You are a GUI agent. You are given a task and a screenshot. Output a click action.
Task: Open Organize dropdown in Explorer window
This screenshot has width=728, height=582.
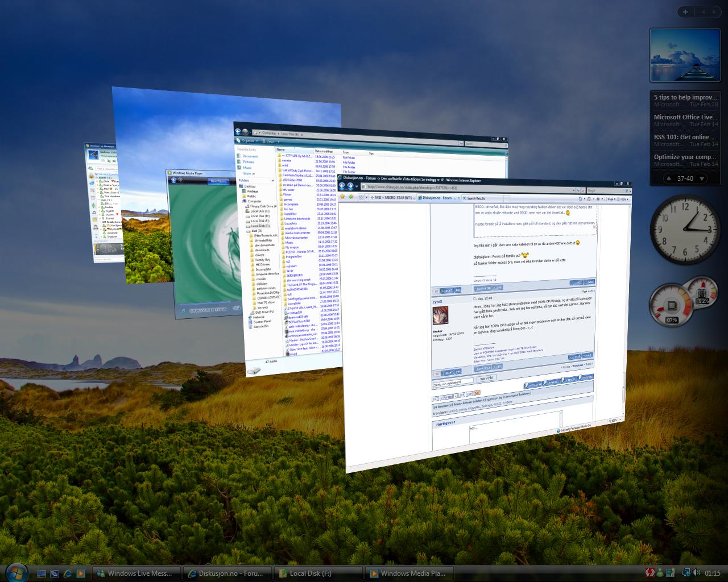coord(247,140)
